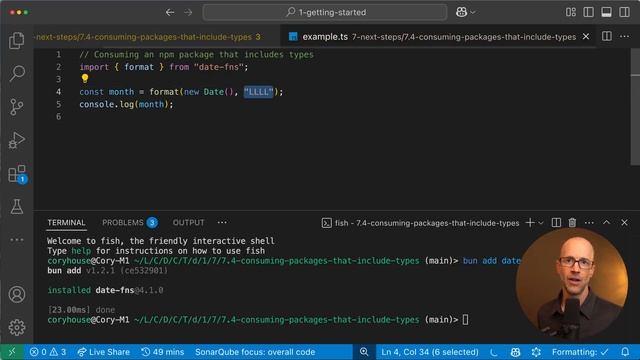Open the Accounts menu icon
The width and height of the screenshot is (640, 360).
point(17,294)
